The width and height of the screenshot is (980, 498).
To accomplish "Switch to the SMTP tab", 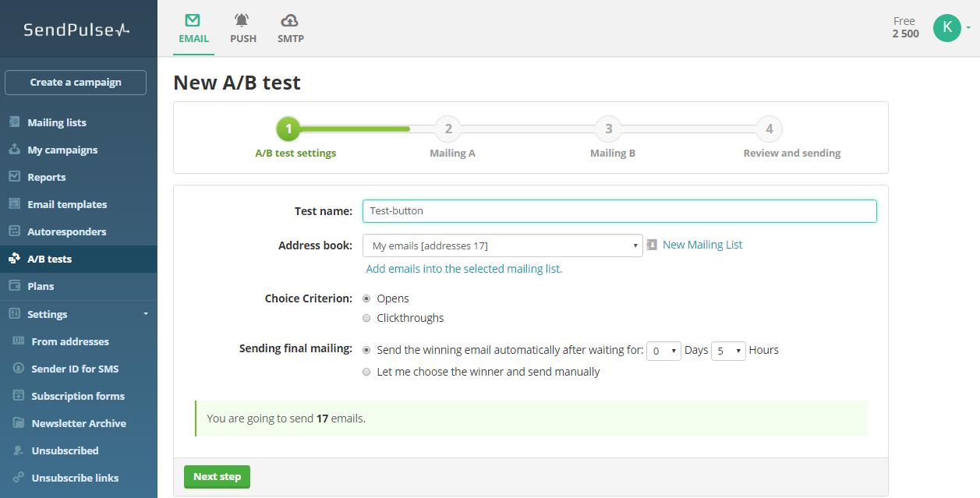I will click(291, 29).
